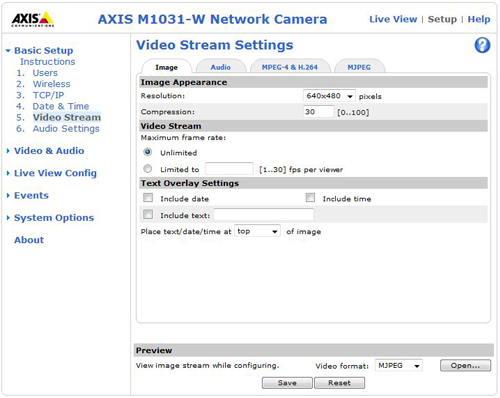Go to the TCP/IP setup step

(48, 95)
